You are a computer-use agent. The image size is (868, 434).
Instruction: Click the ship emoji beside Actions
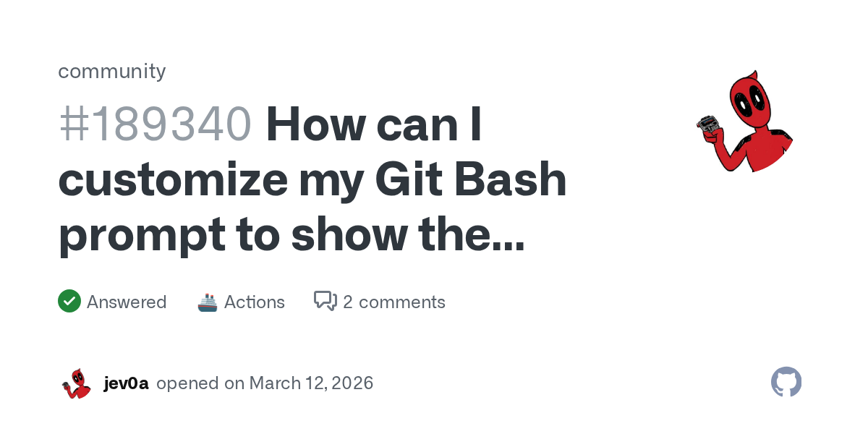point(208,302)
